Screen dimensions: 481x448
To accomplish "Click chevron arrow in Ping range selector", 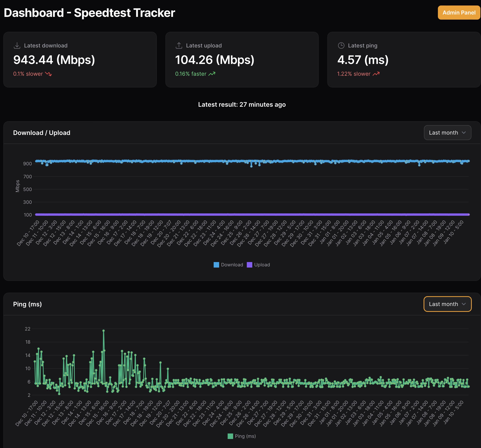I will coord(464,304).
